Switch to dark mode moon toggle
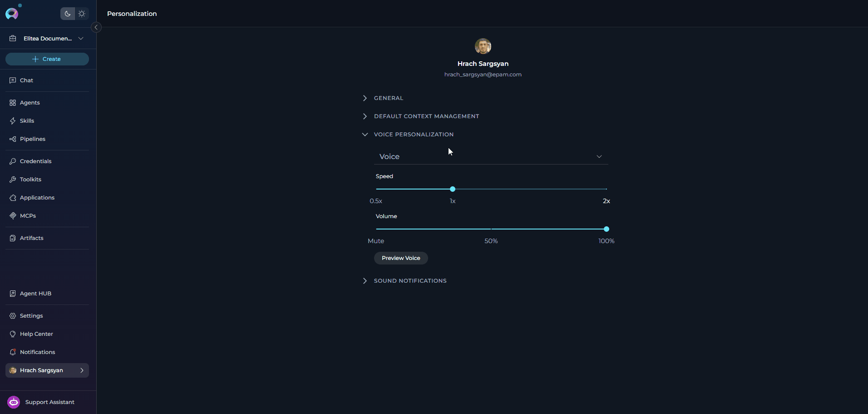 coord(68,14)
